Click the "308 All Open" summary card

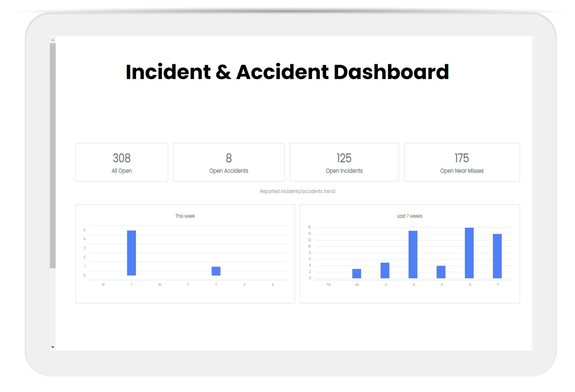122,162
